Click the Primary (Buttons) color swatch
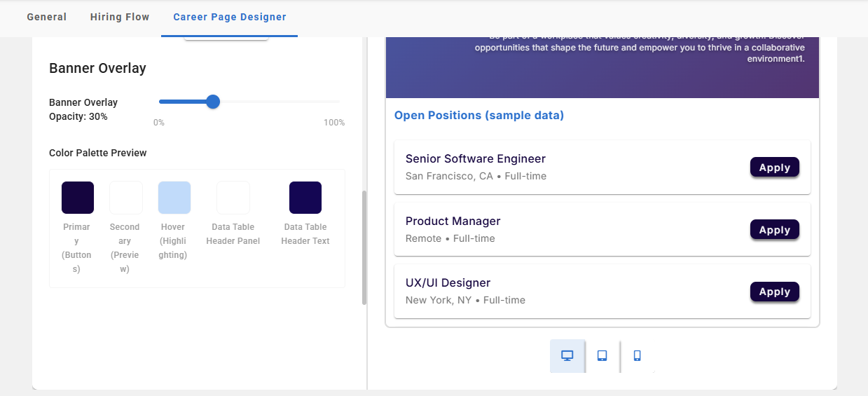The height and width of the screenshot is (396, 868). pyautogui.click(x=78, y=198)
